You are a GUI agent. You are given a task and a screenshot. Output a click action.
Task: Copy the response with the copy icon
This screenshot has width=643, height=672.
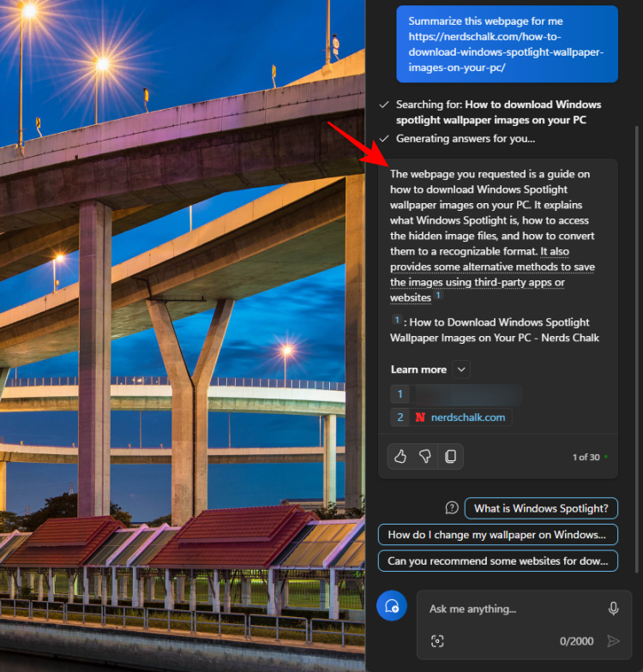click(450, 457)
